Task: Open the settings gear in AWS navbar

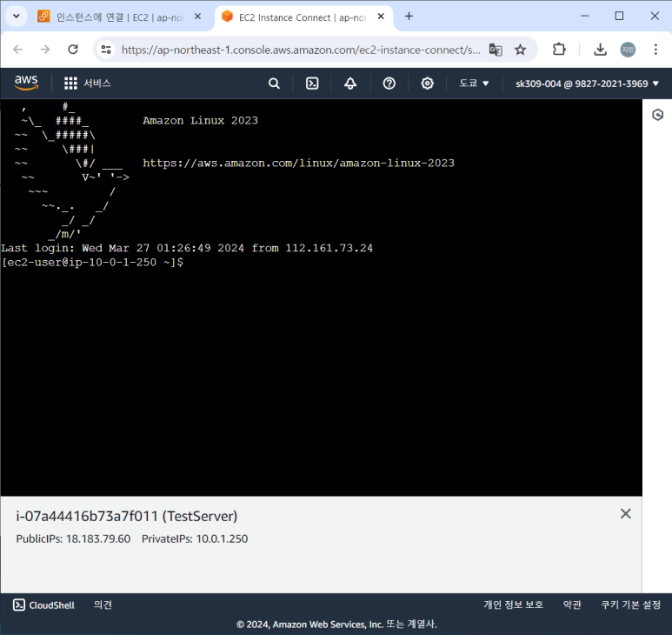Action: [427, 84]
